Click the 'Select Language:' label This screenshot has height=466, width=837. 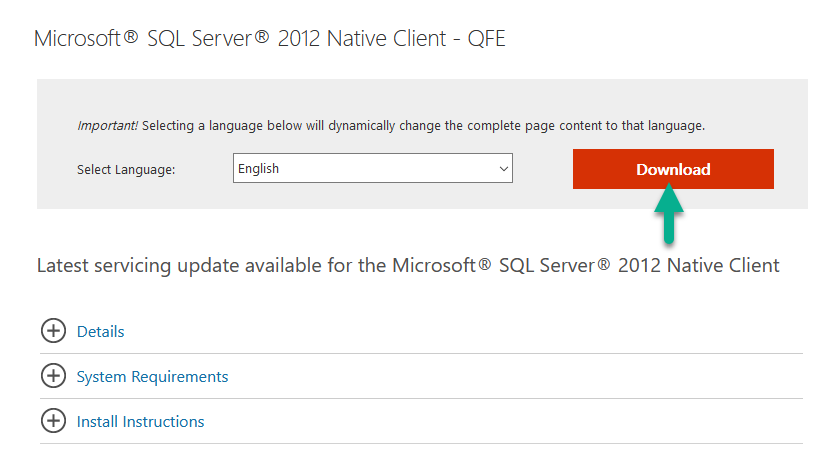pyautogui.click(x=126, y=169)
